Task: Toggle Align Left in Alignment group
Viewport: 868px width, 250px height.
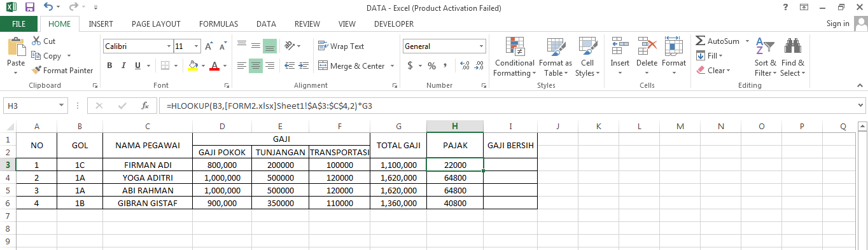Action: click(242, 66)
